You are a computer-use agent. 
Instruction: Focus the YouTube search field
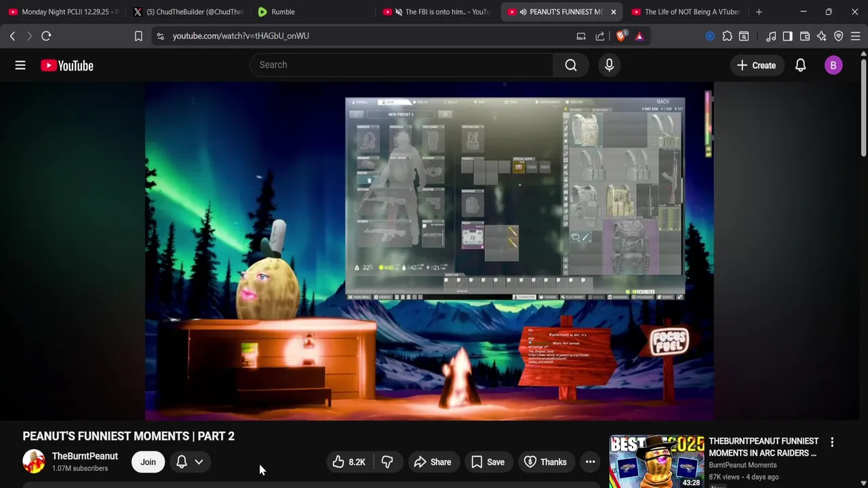click(x=402, y=65)
